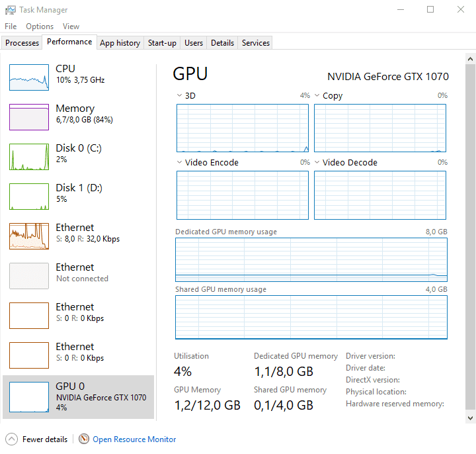The width and height of the screenshot is (476, 454).
Task: Click the Utilisation 4% value
Action: click(182, 371)
